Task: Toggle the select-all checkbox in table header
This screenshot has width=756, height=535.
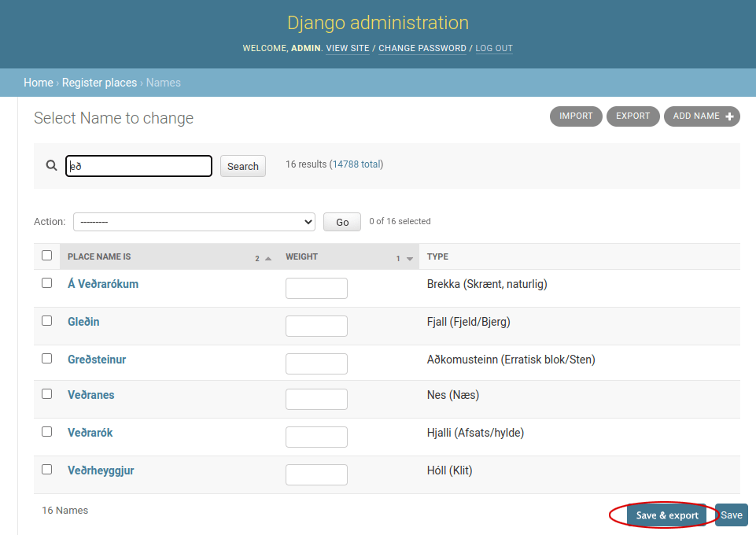Action: (46, 256)
